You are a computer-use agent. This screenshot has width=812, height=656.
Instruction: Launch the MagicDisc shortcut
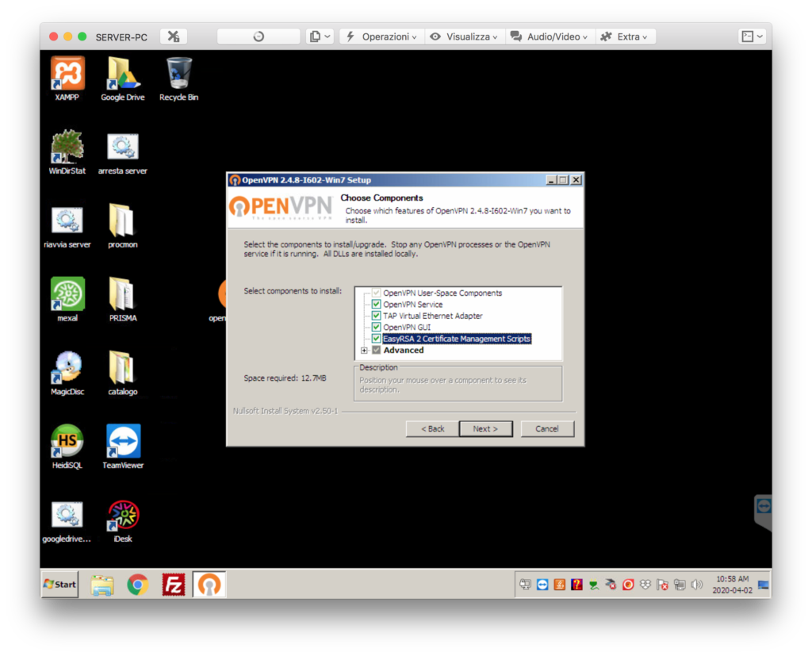click(67, 373)
